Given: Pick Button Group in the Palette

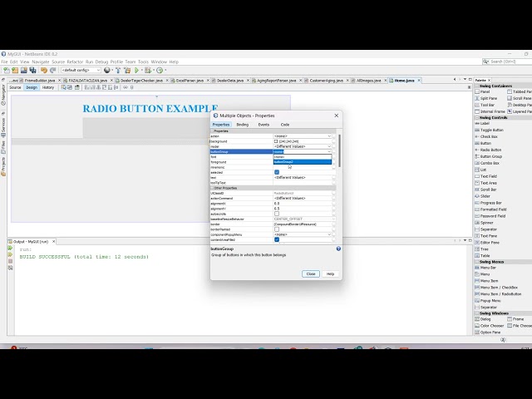Looking at the screenshot, I should (491, 156).
